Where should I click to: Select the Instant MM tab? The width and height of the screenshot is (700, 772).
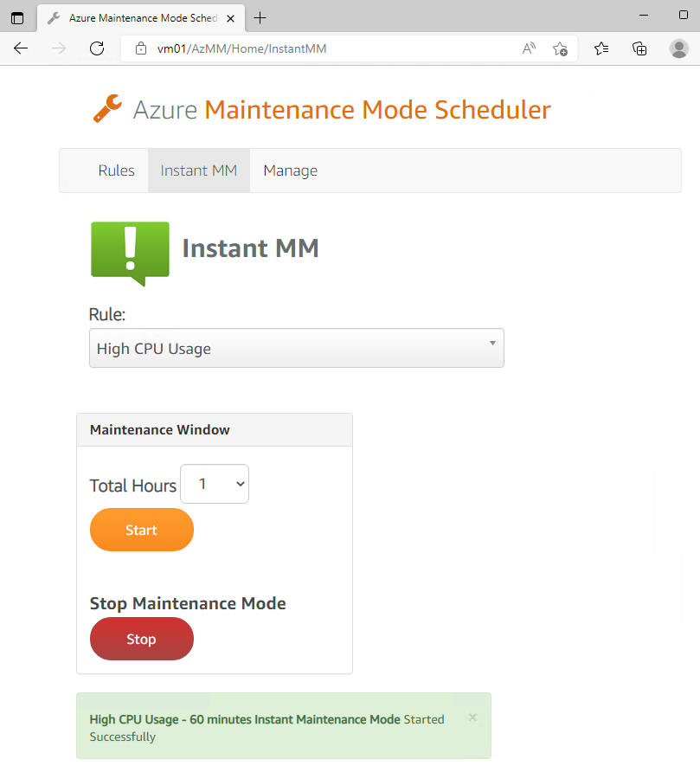coord(199,170)
